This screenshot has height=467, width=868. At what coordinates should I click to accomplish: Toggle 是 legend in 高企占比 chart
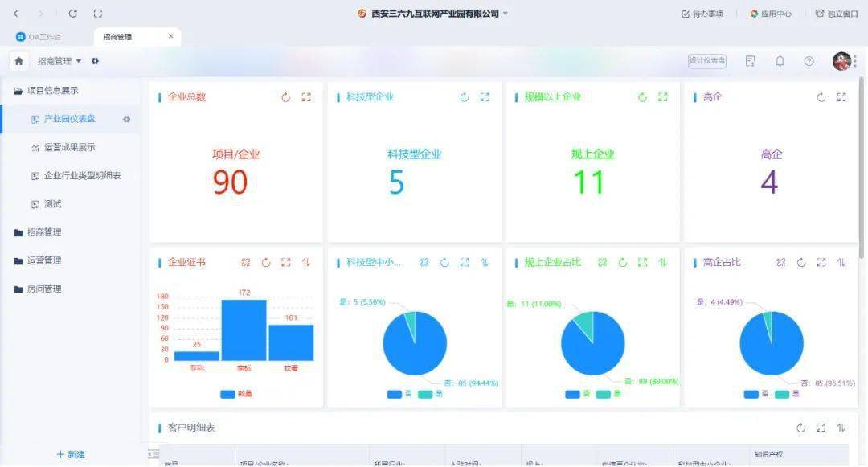pos(787,394)
